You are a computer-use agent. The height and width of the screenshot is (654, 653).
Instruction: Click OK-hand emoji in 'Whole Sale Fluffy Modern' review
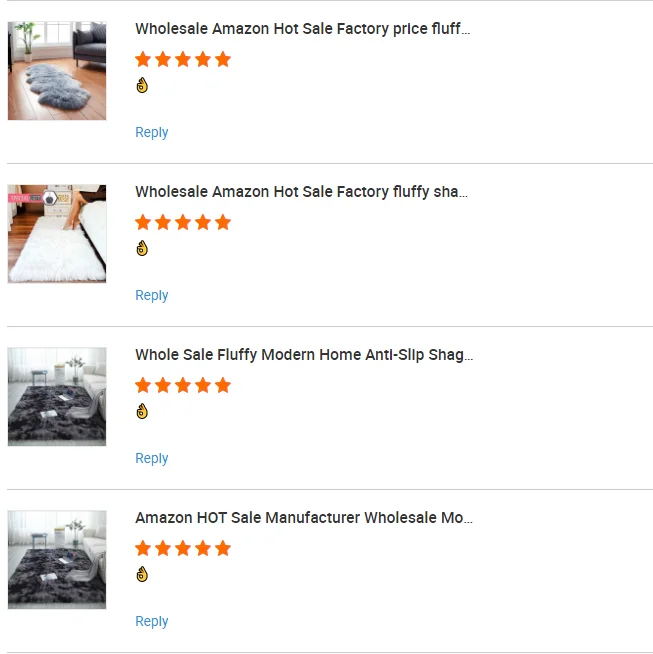tap(142, 412)
